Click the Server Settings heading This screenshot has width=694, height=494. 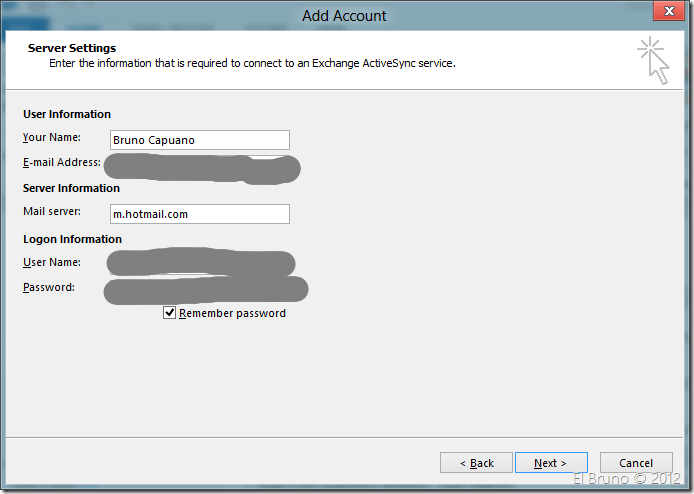coord(72,48)
